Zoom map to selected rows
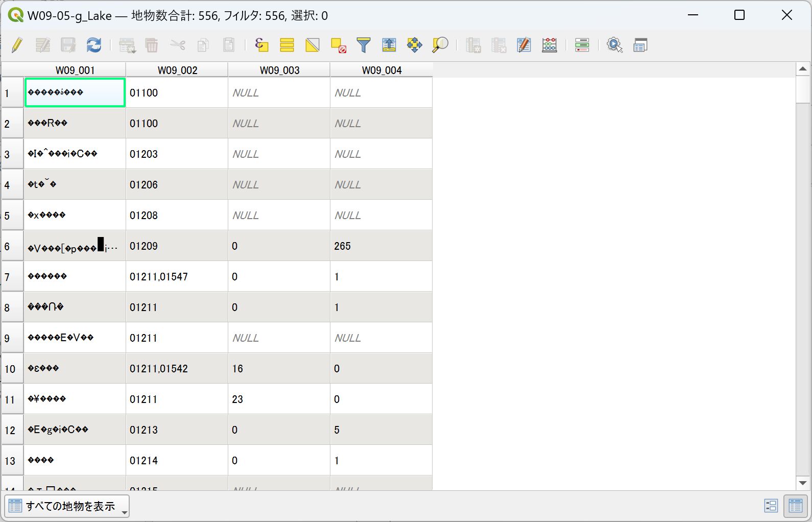The width and height of the screenshot is (812, 522). pos(440,45)
